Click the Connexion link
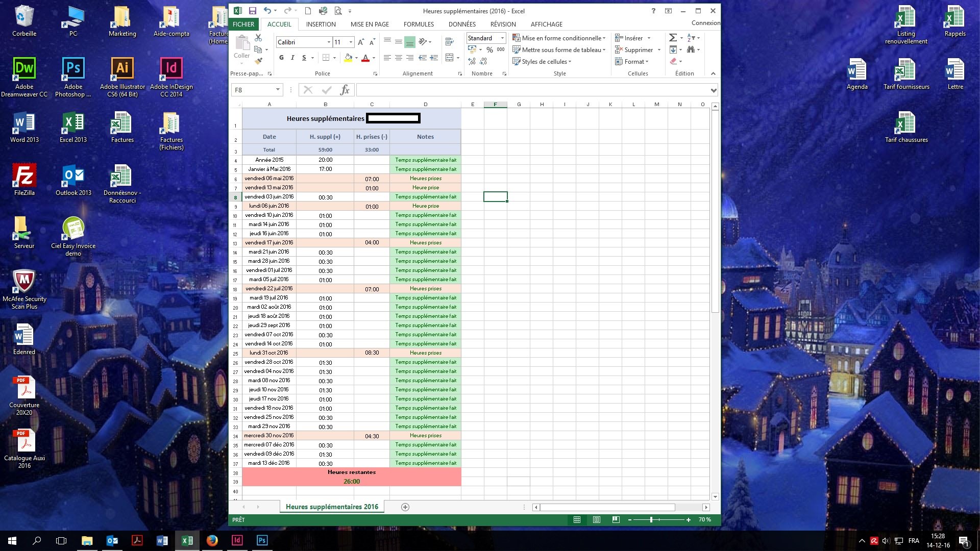The width and height of the screenshot is (980, 551). coord(705,23)
